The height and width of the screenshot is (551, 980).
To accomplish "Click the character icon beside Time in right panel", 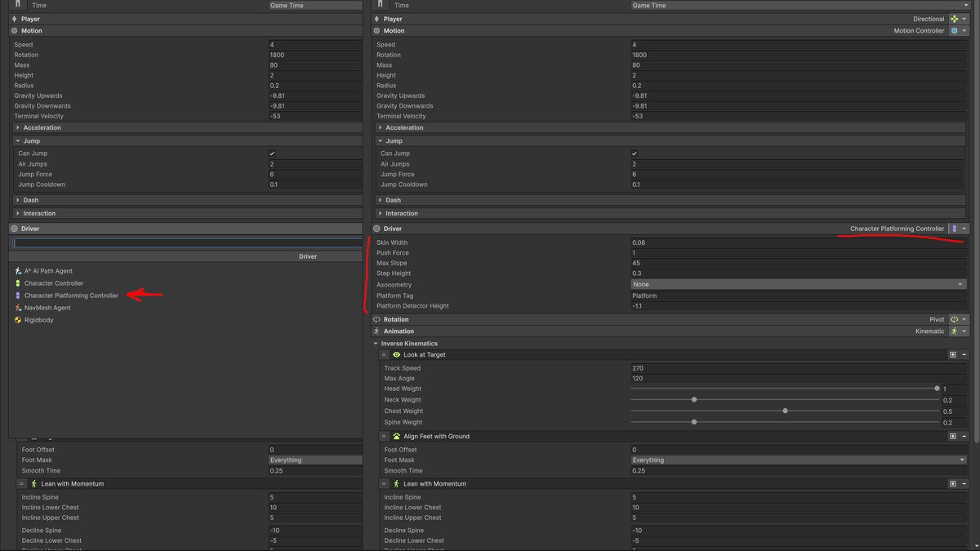I will tap(381, 4).
